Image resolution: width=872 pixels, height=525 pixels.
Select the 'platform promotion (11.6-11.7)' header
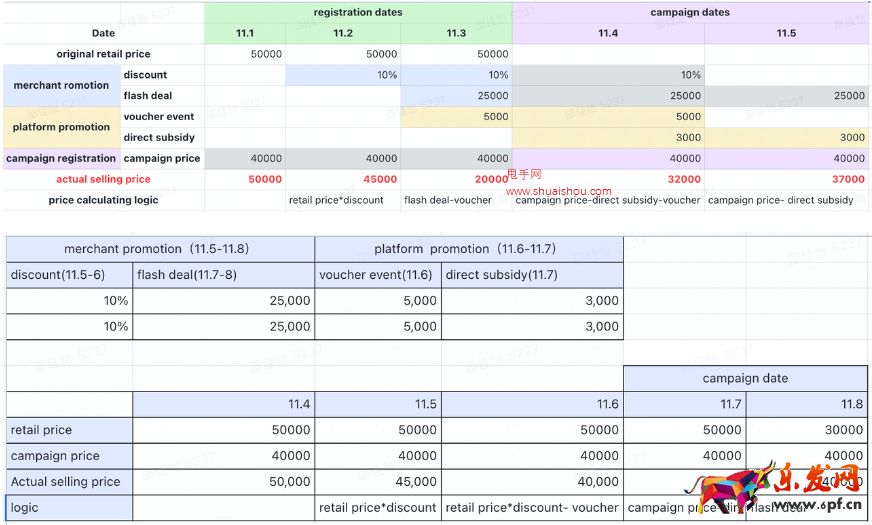(468, 249)
